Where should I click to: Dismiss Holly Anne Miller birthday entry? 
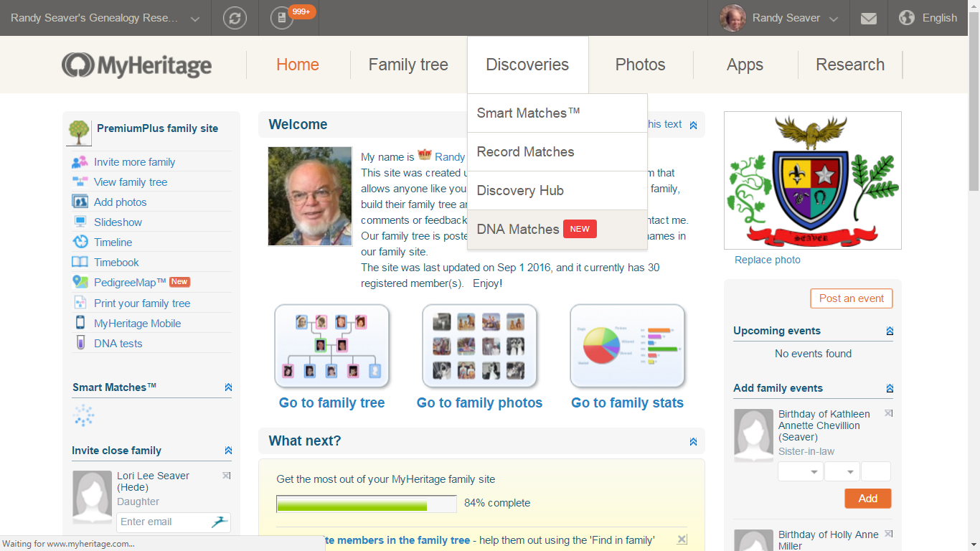pos(888,534)
